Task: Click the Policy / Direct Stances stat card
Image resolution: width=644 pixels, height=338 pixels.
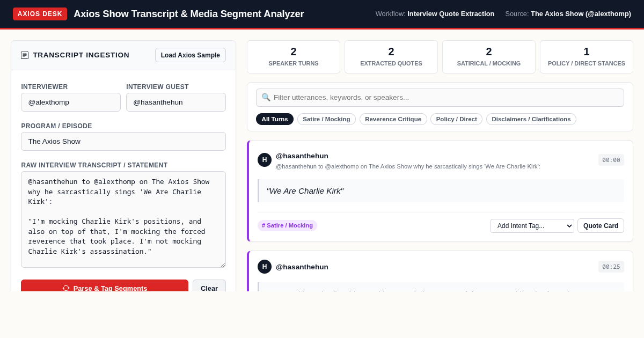Action: point(587,57)
